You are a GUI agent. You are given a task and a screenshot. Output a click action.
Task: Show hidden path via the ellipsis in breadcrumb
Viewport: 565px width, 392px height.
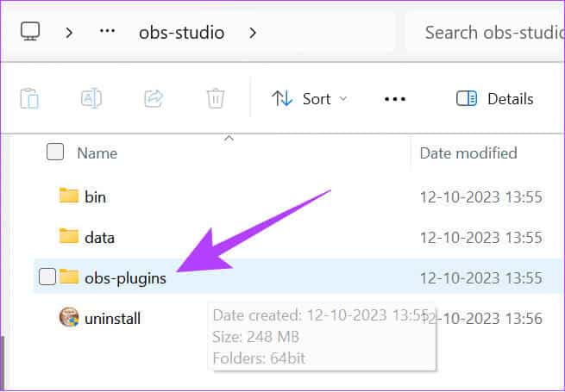(107, 31)
